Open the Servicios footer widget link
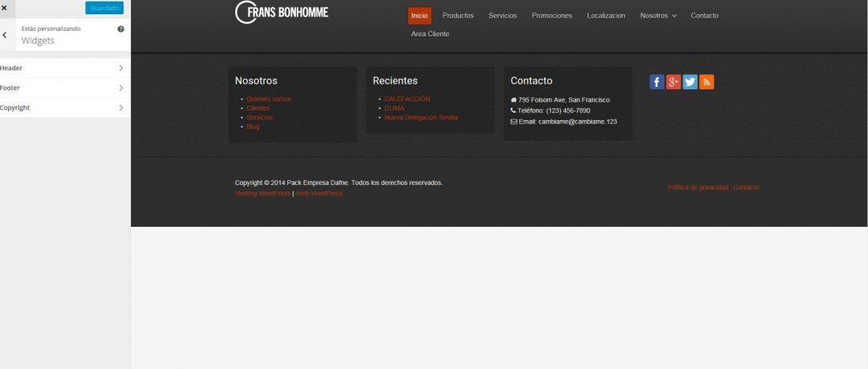868x369 pixels. click(x=259, y=118)
